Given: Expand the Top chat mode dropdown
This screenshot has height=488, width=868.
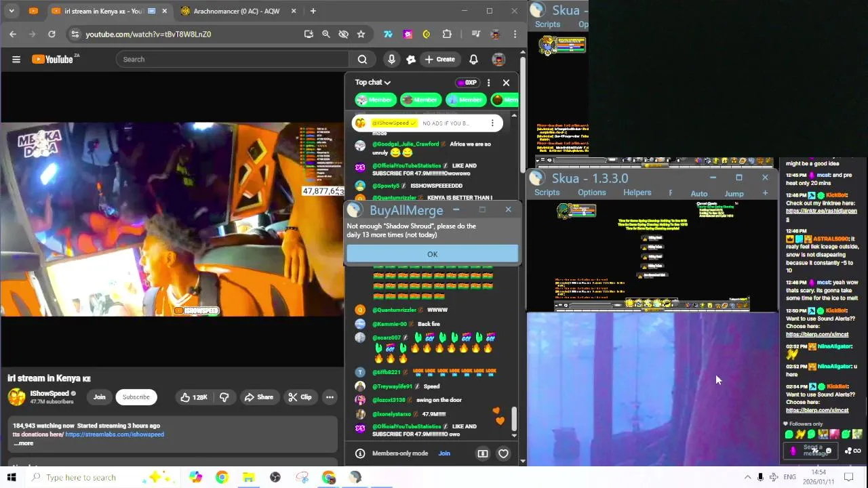Looking at the screenshot, I should coord(373,82).
